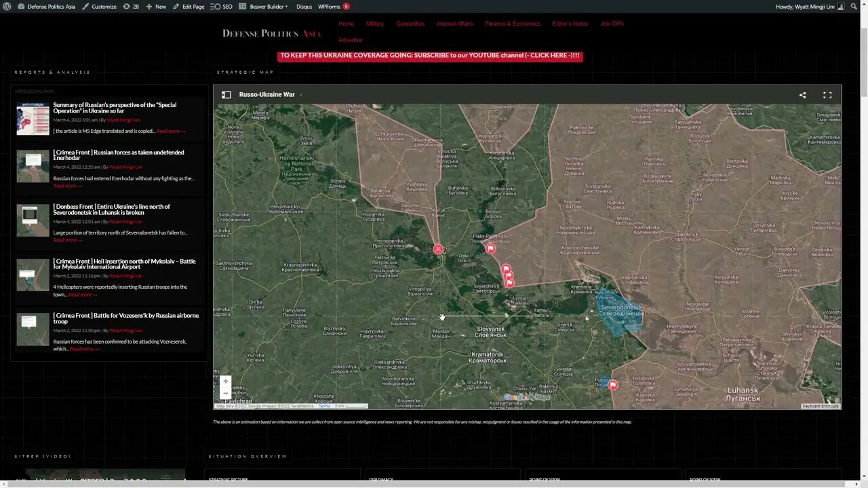
Task: View the 28 pending updates
Action: click(131, 6)
